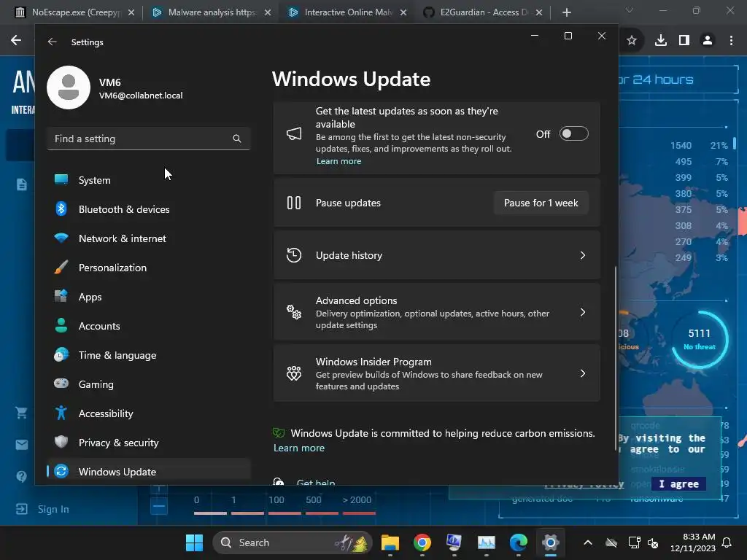This screenshot has width=747, height=560.
Task: Switch to Malware analysis browser tab
Action: point(212,12)
